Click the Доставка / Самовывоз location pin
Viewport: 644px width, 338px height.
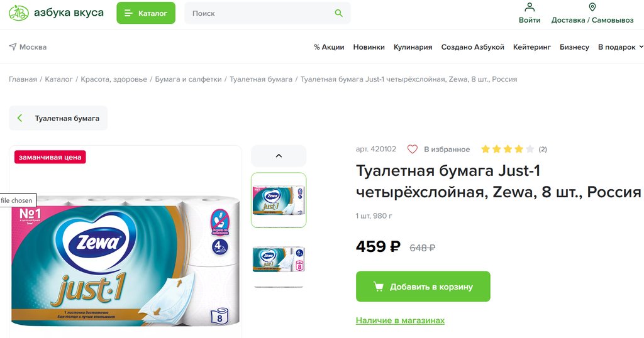point(592,7)
